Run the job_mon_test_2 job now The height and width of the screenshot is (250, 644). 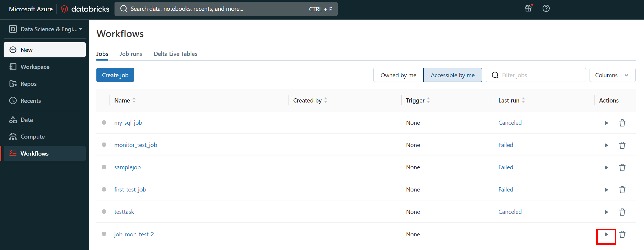[x=606, y=234]
